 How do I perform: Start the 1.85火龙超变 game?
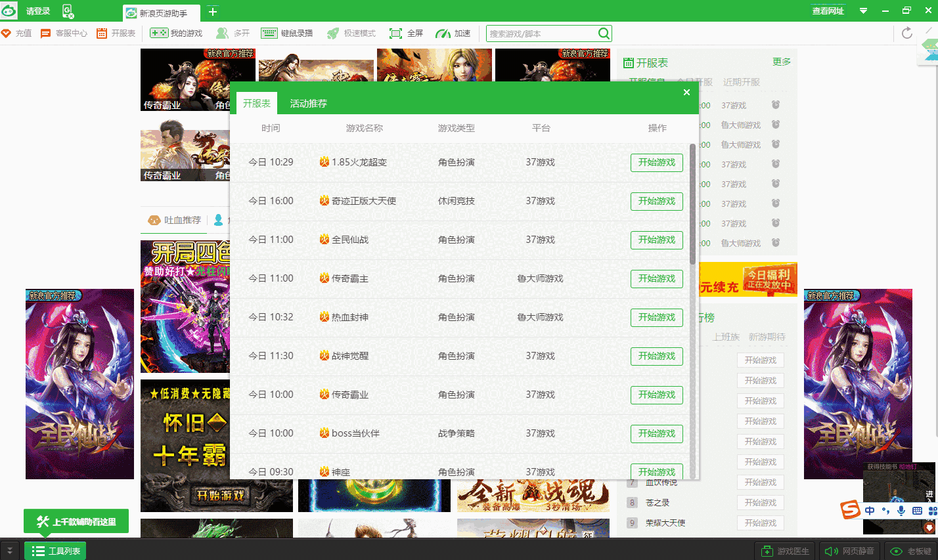(x=656, y=162)
